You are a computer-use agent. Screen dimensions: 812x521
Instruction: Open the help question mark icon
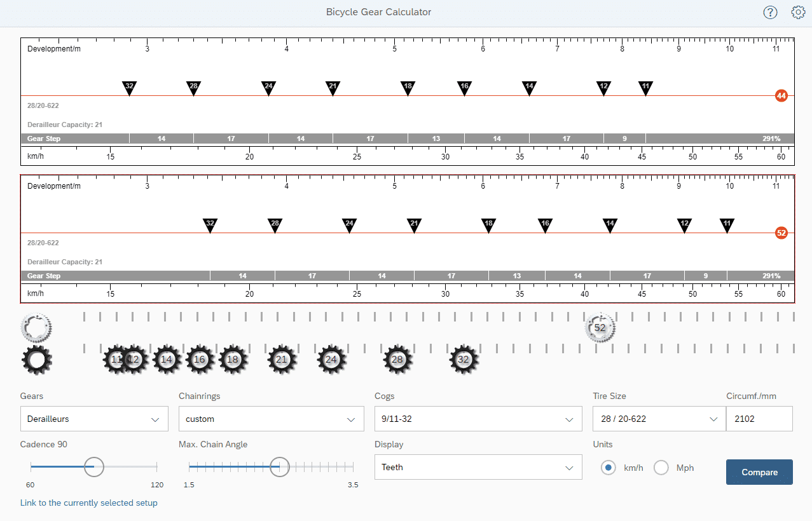click(x=770, y=12)
